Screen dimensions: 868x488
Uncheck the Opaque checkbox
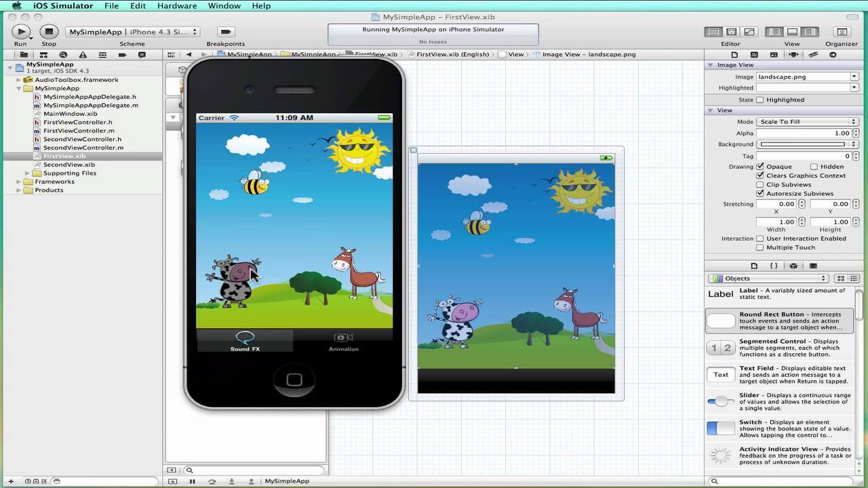(x=759, y=166)
